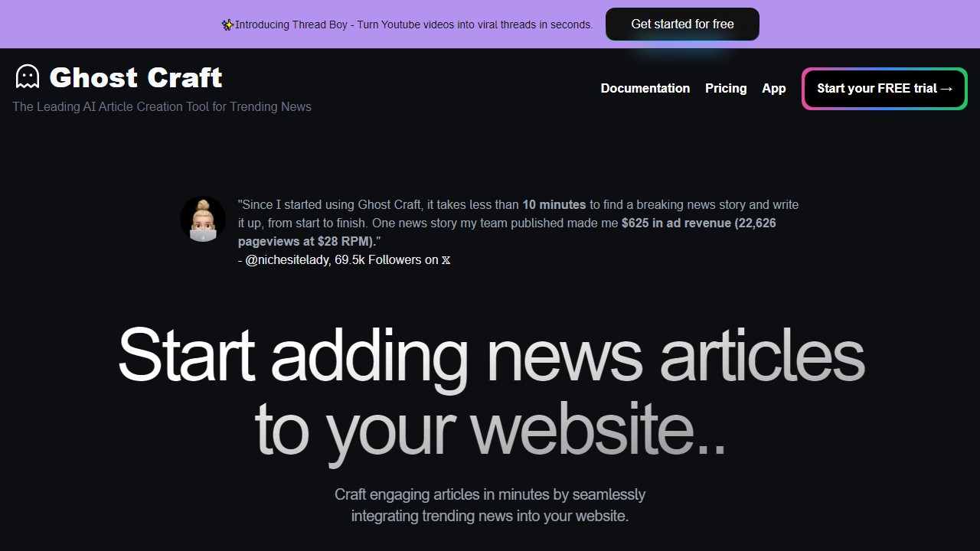
Task: Click the bold 10 minutes text in testimonial
Action: pos(554,204)
